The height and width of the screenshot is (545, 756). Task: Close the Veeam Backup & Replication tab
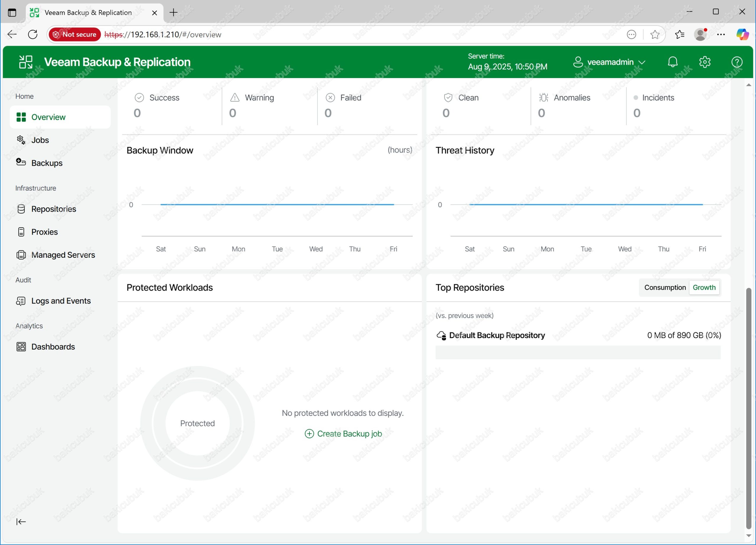click(x=154, y=13)
